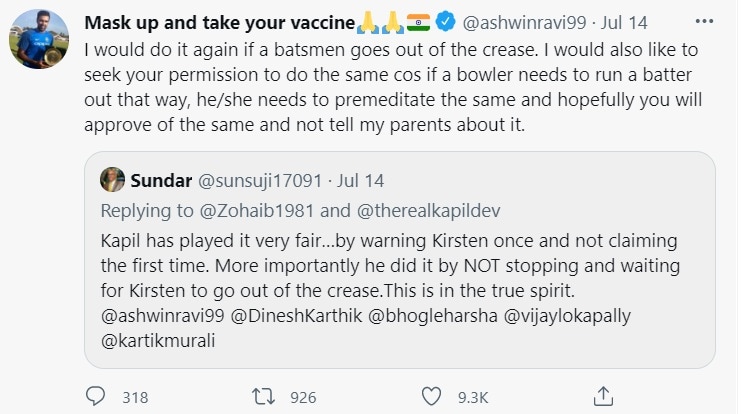Retweet this post using the retweet icon

click(264, 397)
